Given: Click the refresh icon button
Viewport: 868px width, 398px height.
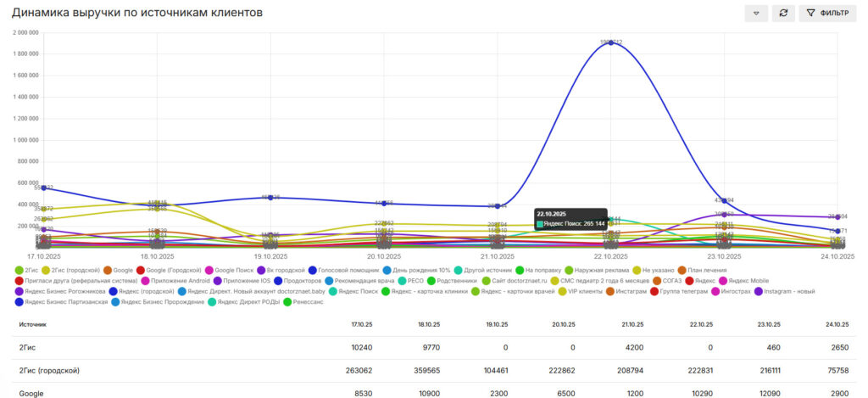Looking at the screenshot, I should (783, 14).
